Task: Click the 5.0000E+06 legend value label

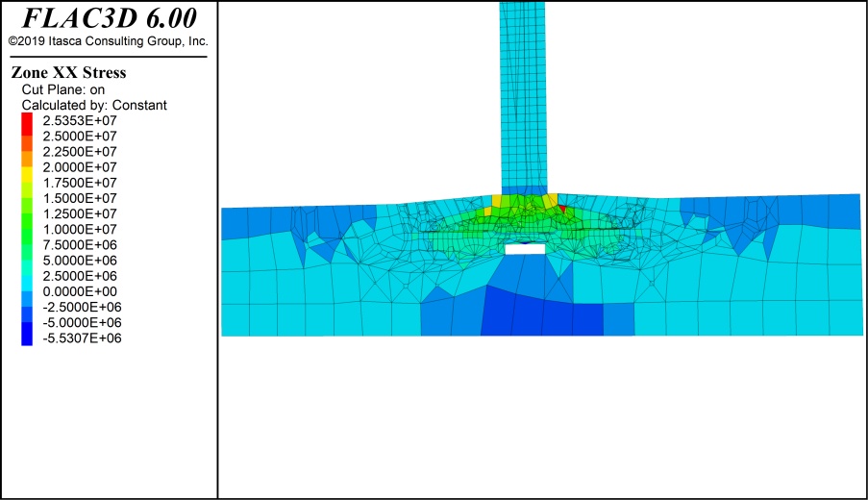Action: pyautogui.click(x=81, y=261)
